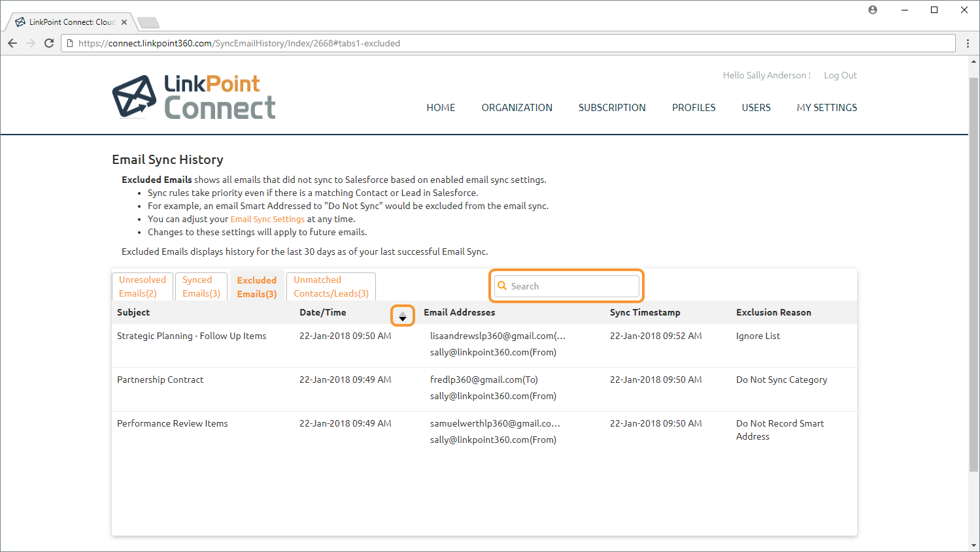Select Strategic Planning - Follow Up Items row

pyautogui.click(x=484, y=345)
